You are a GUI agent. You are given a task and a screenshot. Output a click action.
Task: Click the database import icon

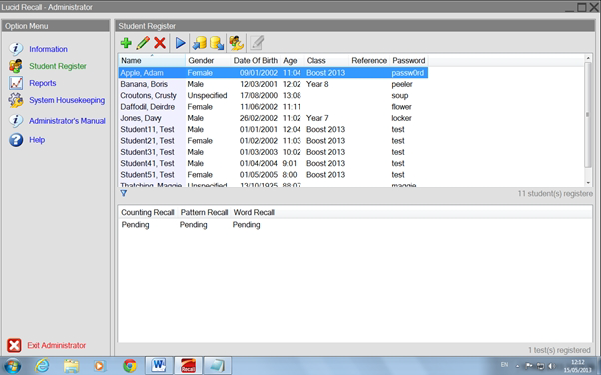[199, 43]
